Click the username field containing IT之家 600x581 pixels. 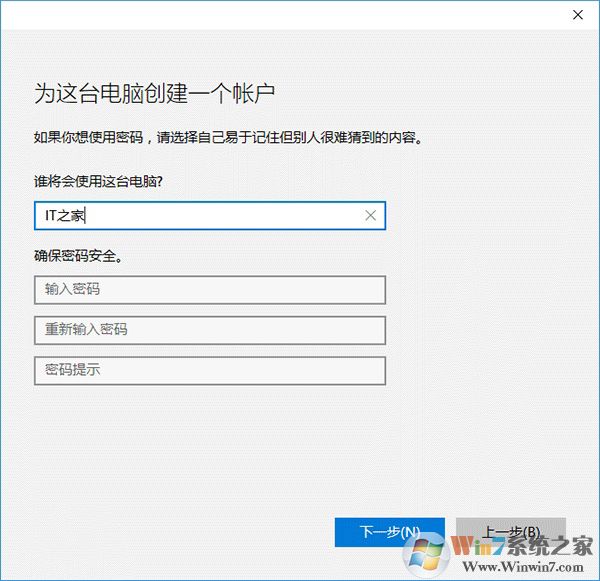[x=210, y=216]
